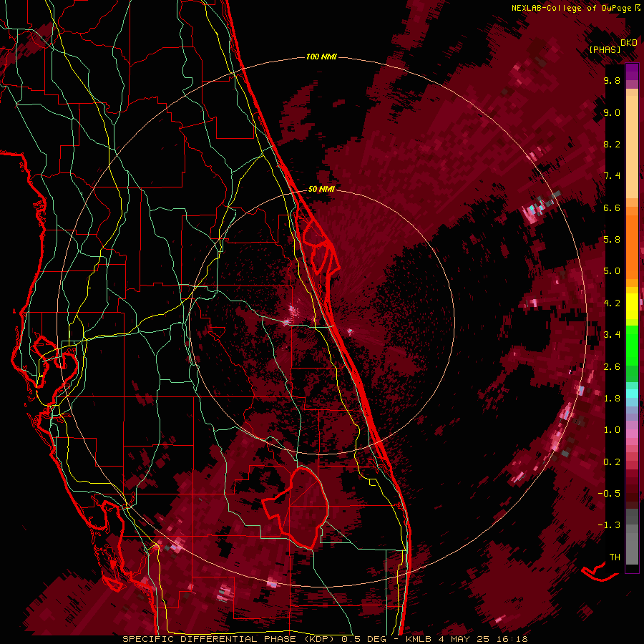
Task: Click the 5.0 legend value
Action: click(612, 271)
